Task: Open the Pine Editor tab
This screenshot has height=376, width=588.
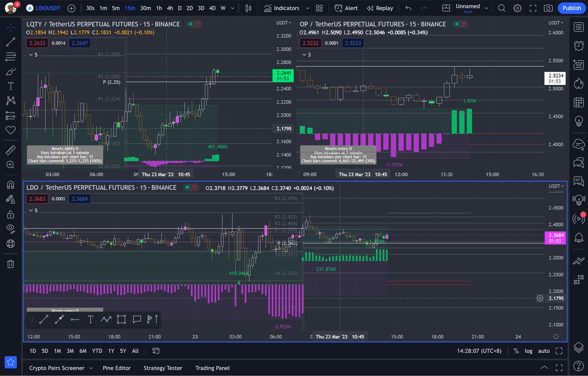Action: 116,368
